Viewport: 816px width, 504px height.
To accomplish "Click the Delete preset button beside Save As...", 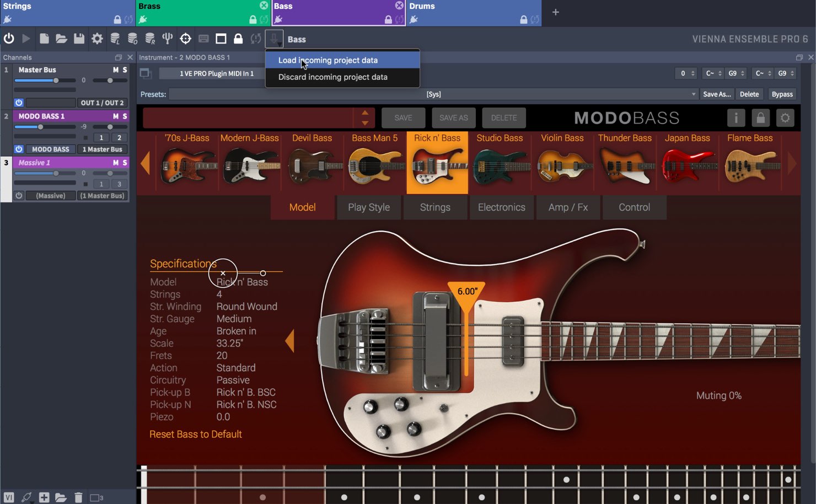I will point(749,94).
